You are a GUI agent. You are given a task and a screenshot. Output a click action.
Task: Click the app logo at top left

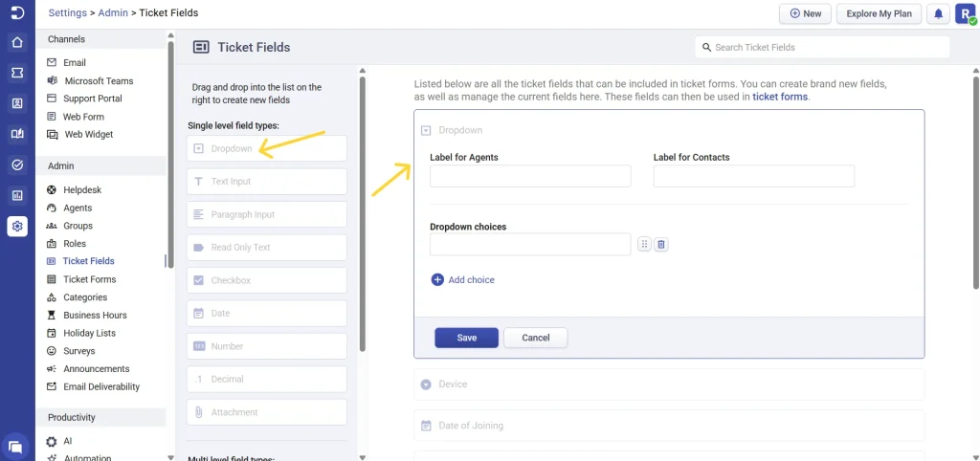[17, 12]
